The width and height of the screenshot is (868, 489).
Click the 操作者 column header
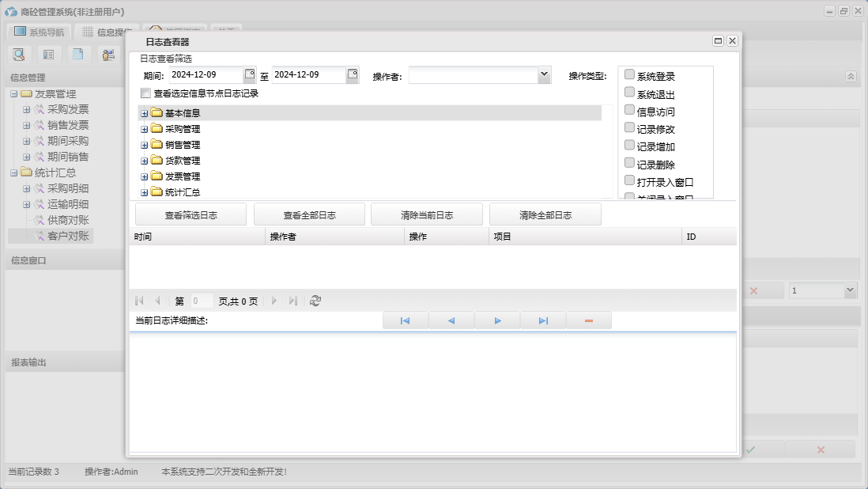[x=334, y=237]
